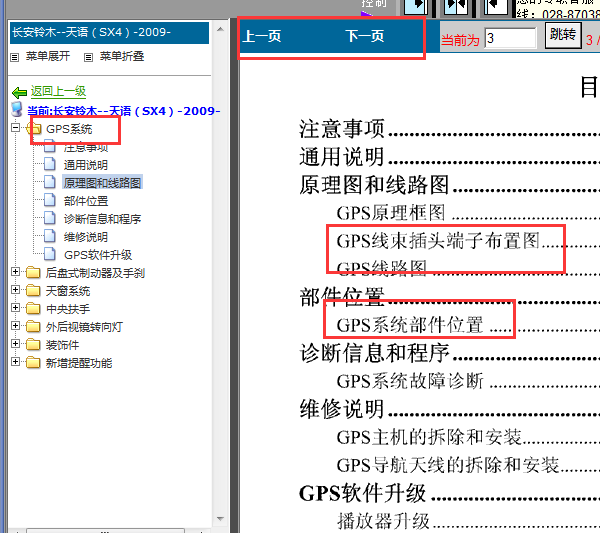Click the 天窗系统 folder icon
The width and height of the screenshot is (600, 533).
tap(33, 290)
